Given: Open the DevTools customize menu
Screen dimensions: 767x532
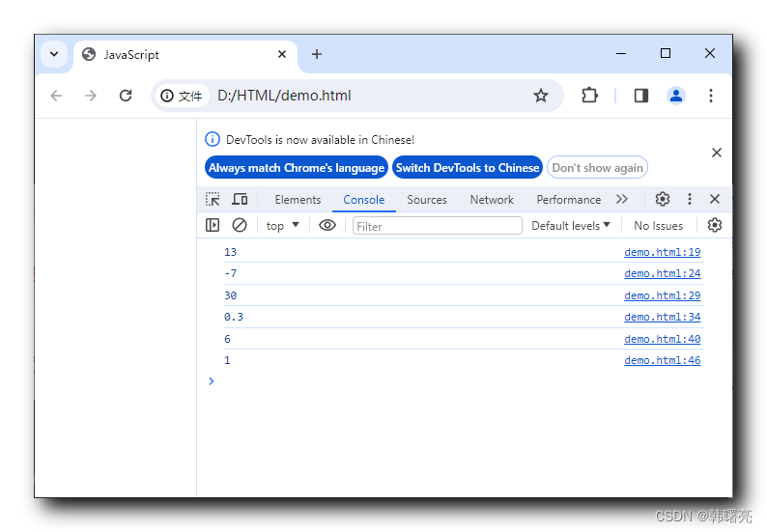Looking at the screenshot, I should click(x=689, y=199).
